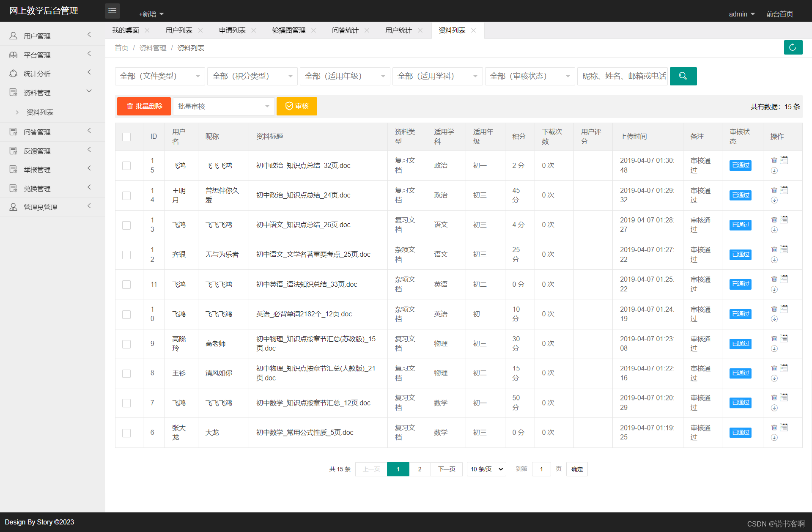This screenshot has height=532, width=812.
Task: Open details icon for row ID 9
Action: pos(784,338)
